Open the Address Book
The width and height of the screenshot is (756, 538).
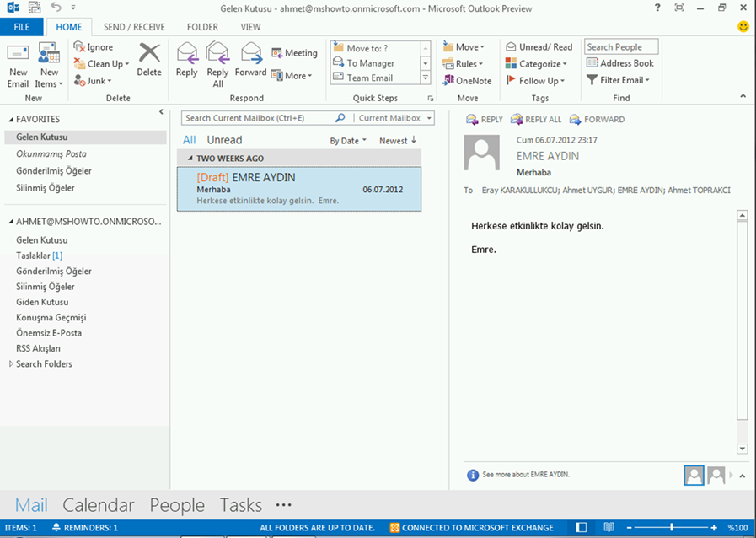pos(620,63)
